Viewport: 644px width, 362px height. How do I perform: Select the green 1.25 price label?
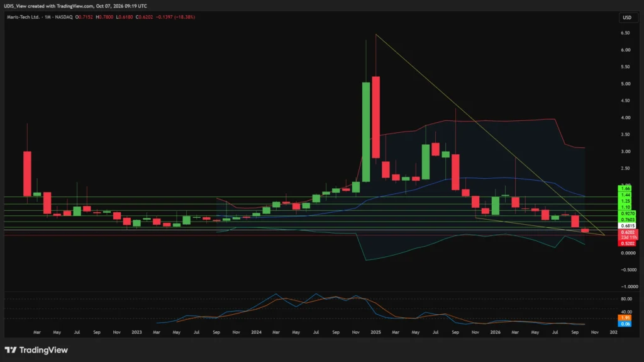[x=626, y=201]
